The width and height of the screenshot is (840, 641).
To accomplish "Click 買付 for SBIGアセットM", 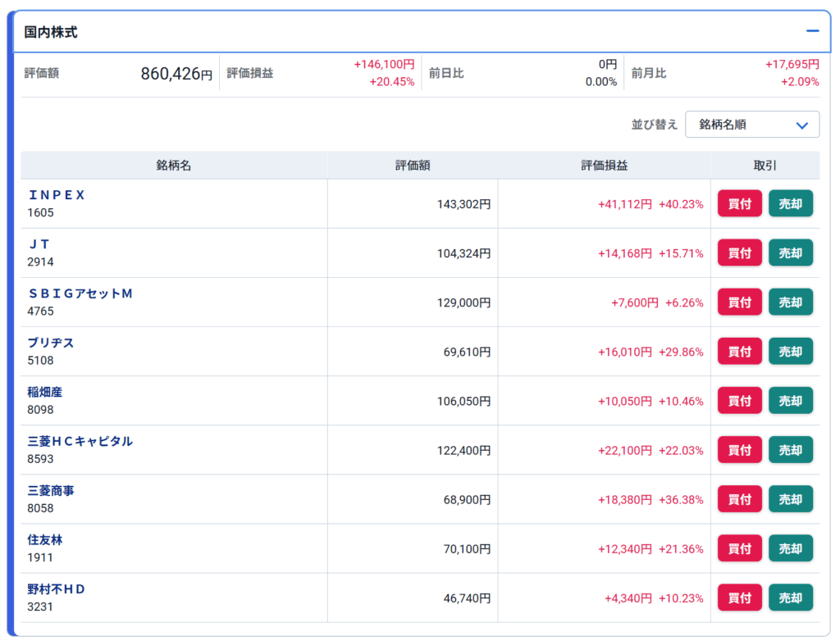I will click(x=739, y=302).
